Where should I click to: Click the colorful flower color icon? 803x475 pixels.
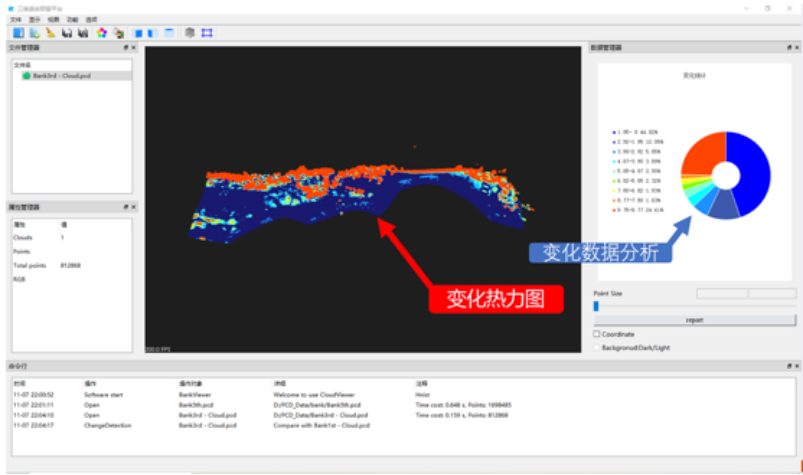pos(102,33)
